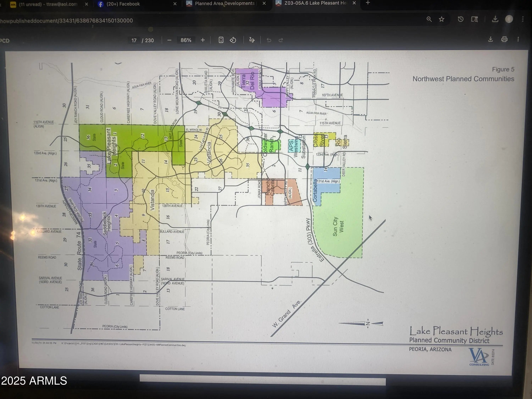532x399 pixels.
Task: Open Chrome downloads in address bar row
Action: click(495, 19)
